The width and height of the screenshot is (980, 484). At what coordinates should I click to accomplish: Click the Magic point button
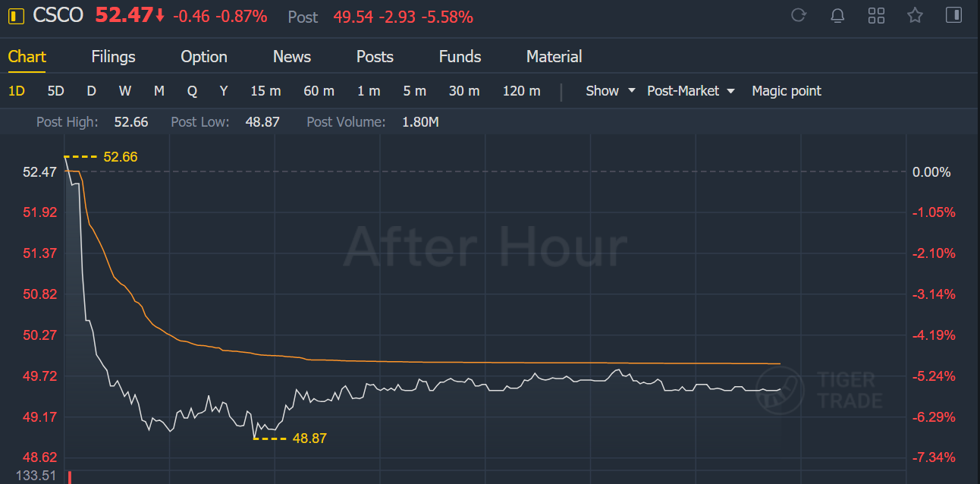pos(787,91)
